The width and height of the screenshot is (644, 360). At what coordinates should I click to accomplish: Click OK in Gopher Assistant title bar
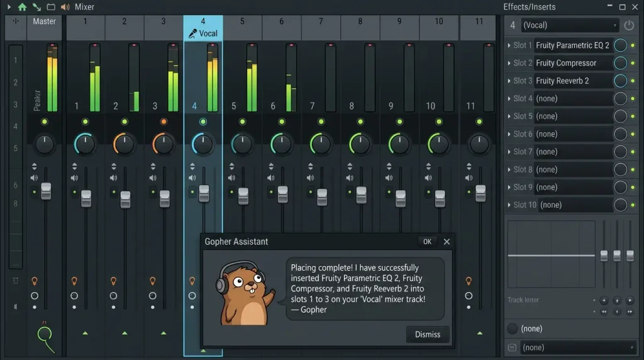(x=427, y=242)
